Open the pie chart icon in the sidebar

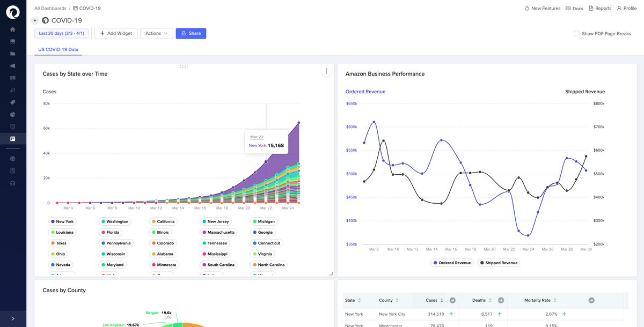[x=12, y=114]
